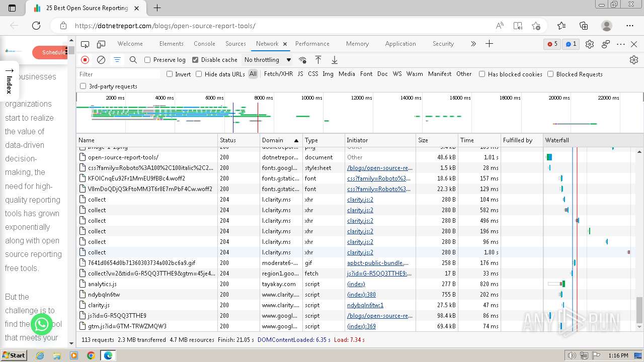Open Windows Start menu

pos(14,355)
